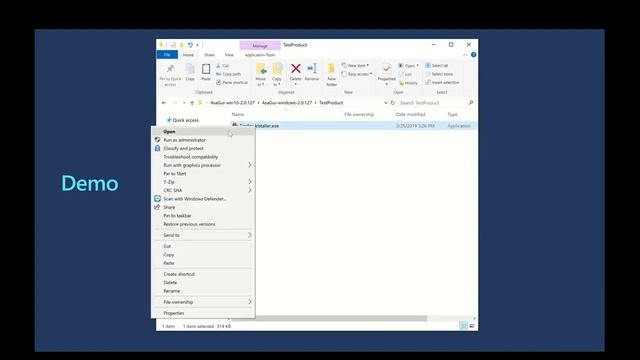Switch to the View ribbon tab

tap(229, 55)
